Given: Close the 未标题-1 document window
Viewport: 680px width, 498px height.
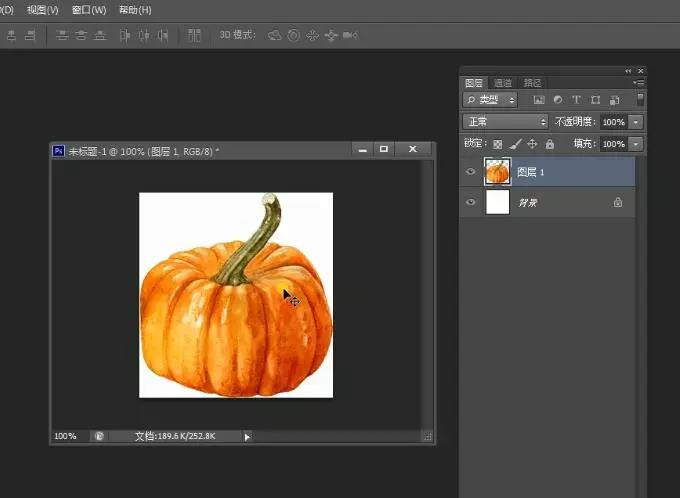Looking at the screenshot, I should click(413, 150).
